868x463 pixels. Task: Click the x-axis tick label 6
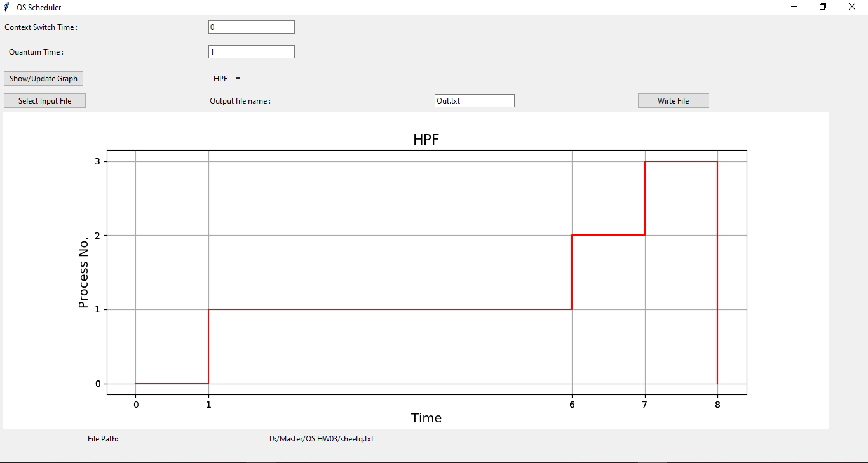[x=572, y=405]
